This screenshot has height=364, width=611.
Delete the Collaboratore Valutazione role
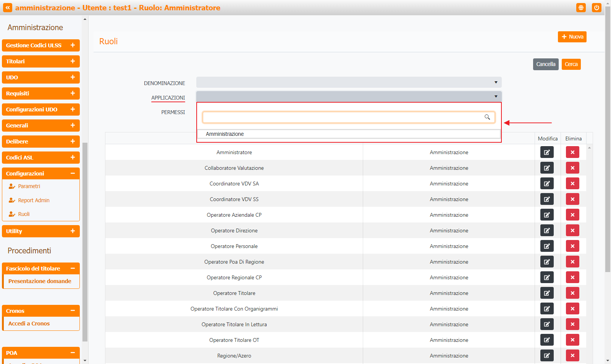[x=572, y=168]
